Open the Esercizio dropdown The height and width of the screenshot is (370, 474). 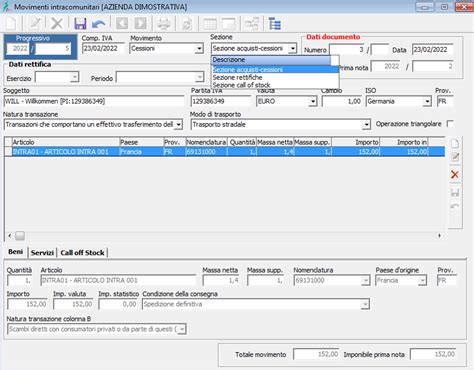click(x=74, y=78)
